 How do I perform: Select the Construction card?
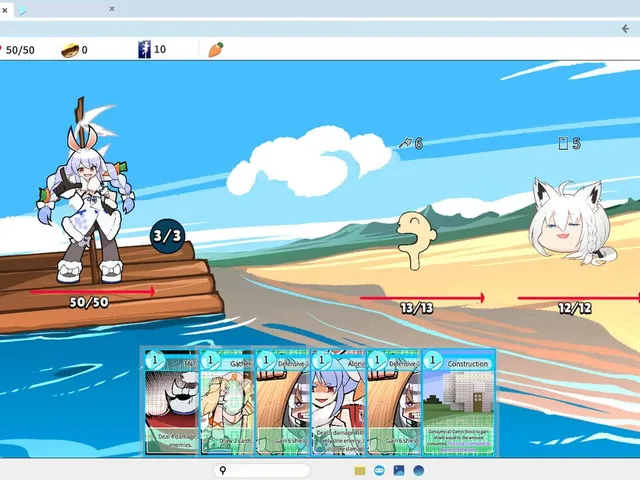click(x=458, y=402)
